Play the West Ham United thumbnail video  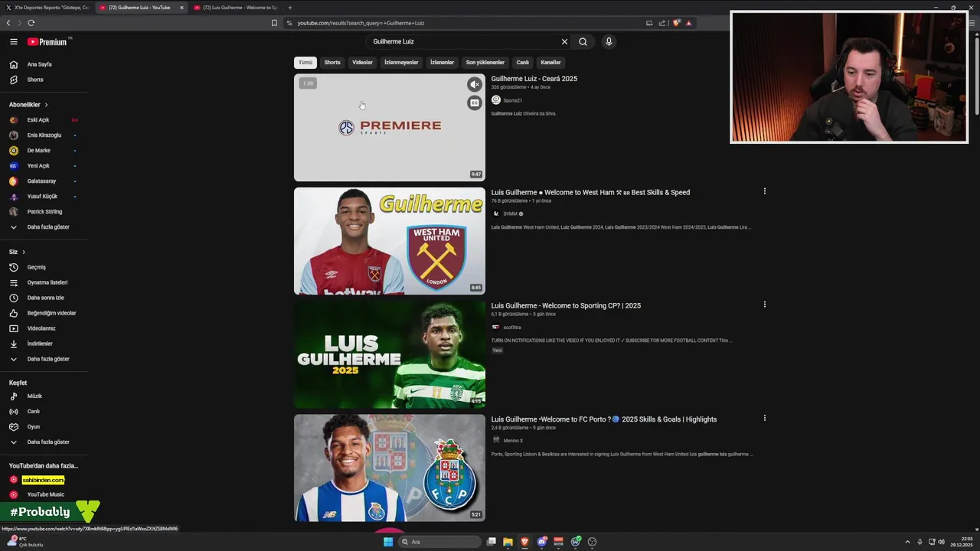[x=390, y=241]
